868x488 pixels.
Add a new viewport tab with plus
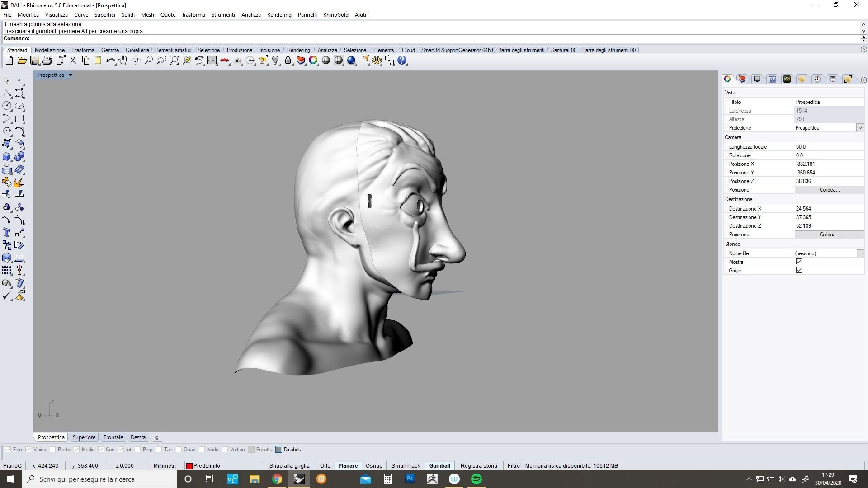[x=157, y=437]
